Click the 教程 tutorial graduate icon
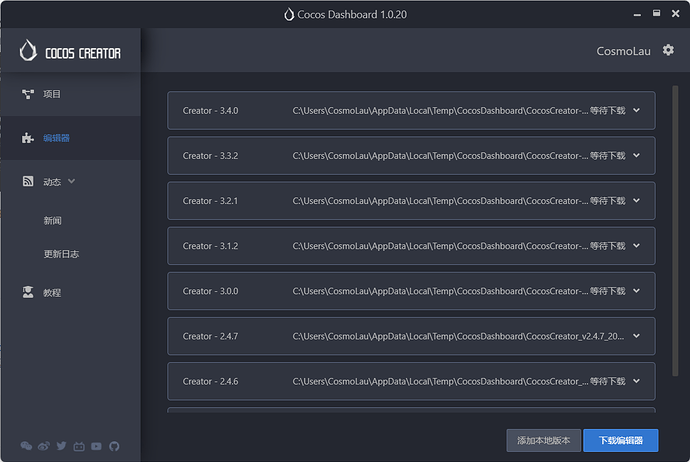The height and width of the screenshot is (462, 690). (x=28, y=292)
